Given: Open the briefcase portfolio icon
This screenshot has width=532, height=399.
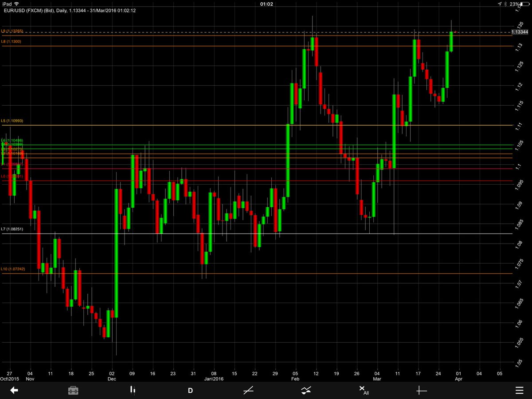Looking at the screenshot, I should pos(73,390).
